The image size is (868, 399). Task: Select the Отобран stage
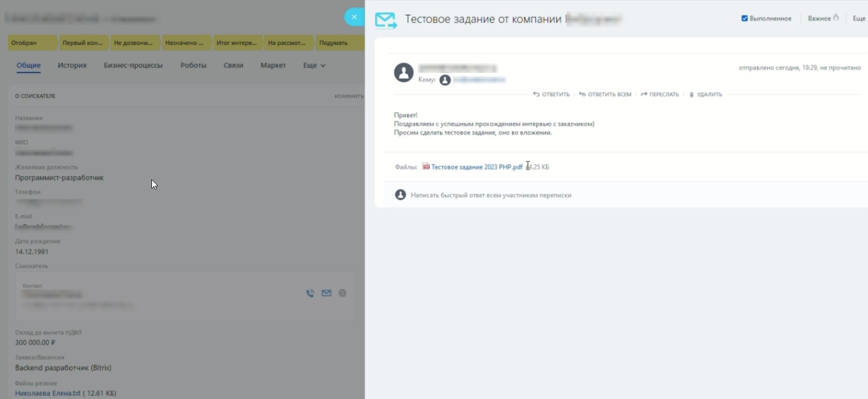click(32, 43)
